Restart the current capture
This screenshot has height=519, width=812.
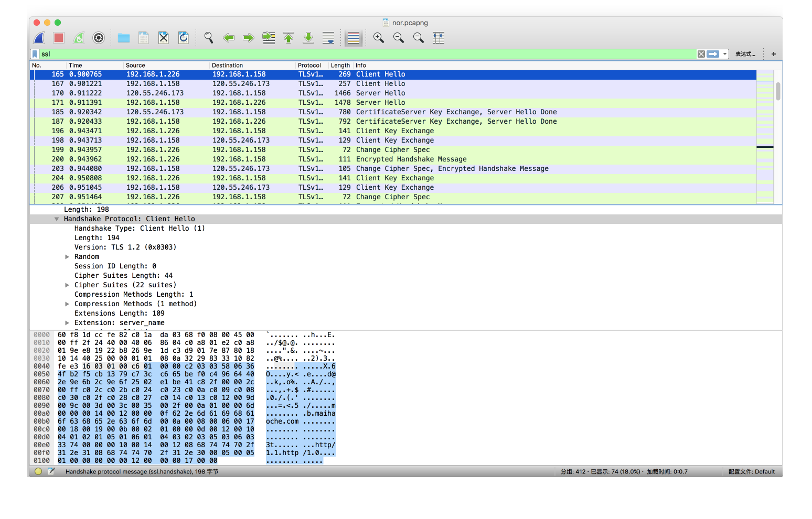pyautogui.click(x=79, y=38)
